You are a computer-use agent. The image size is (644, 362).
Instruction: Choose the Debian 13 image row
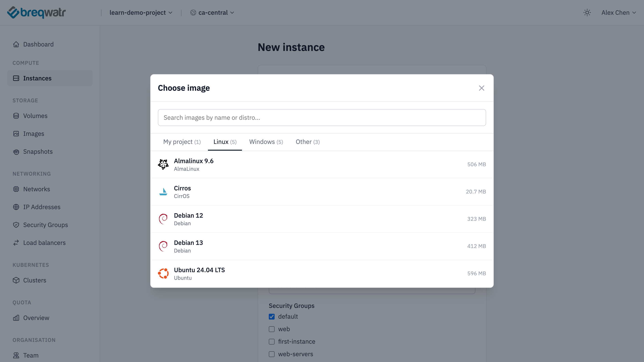[322, 246]
